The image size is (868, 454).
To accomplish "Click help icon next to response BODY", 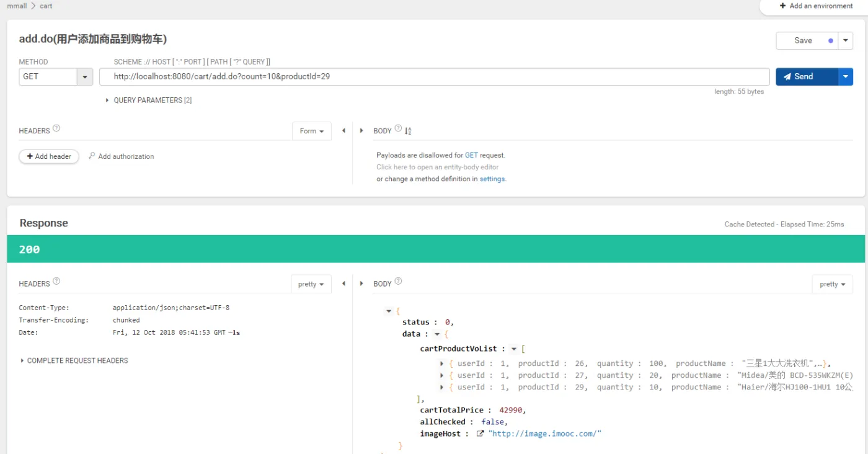I will 398,281.
